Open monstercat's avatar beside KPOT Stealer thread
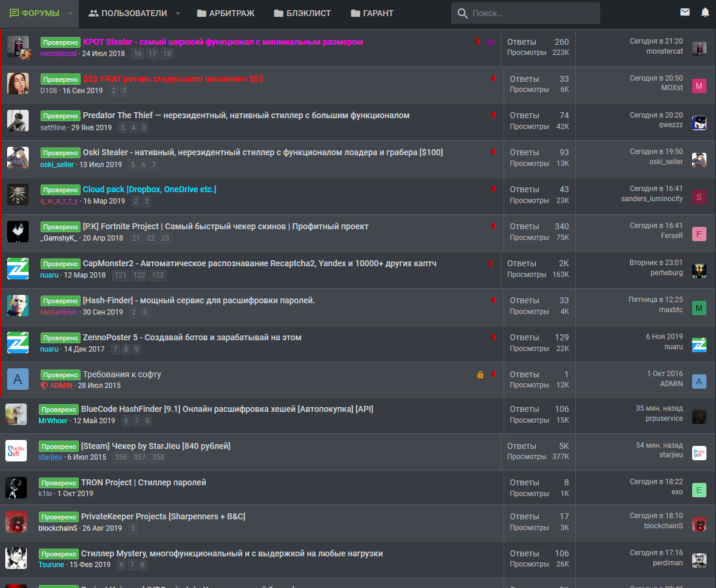Viewport: 716px width, 588px height. (18, 47)
